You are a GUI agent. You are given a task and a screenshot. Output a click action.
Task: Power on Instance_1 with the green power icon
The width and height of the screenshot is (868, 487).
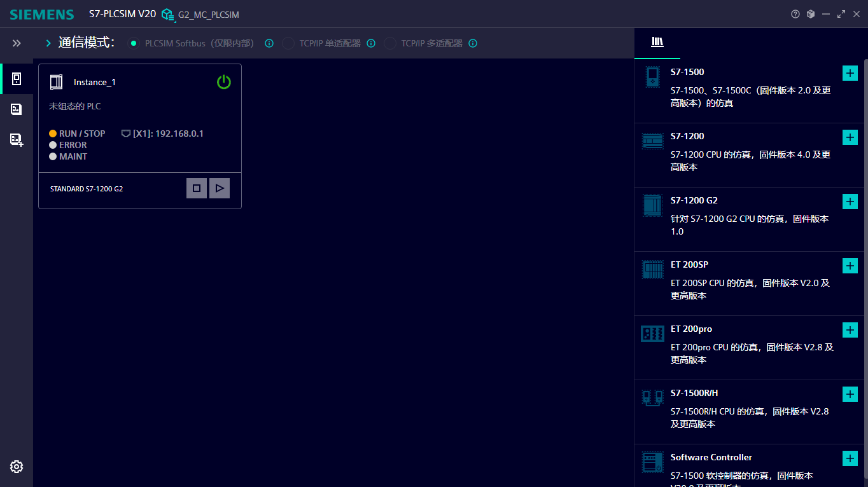point(223,81)
